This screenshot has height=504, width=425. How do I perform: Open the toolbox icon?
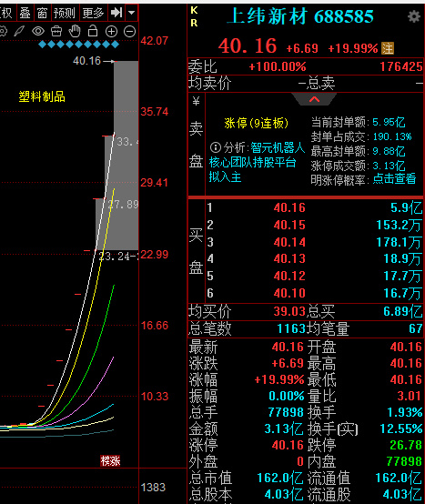[56, 31]
